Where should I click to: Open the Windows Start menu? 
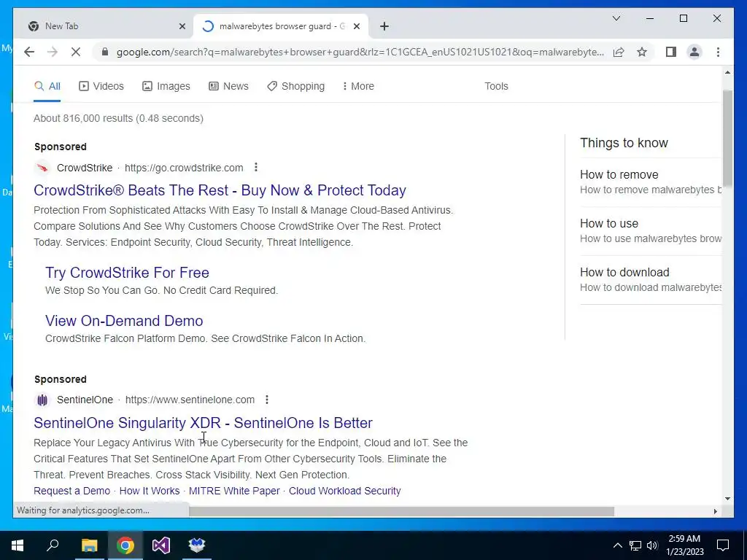18,545
